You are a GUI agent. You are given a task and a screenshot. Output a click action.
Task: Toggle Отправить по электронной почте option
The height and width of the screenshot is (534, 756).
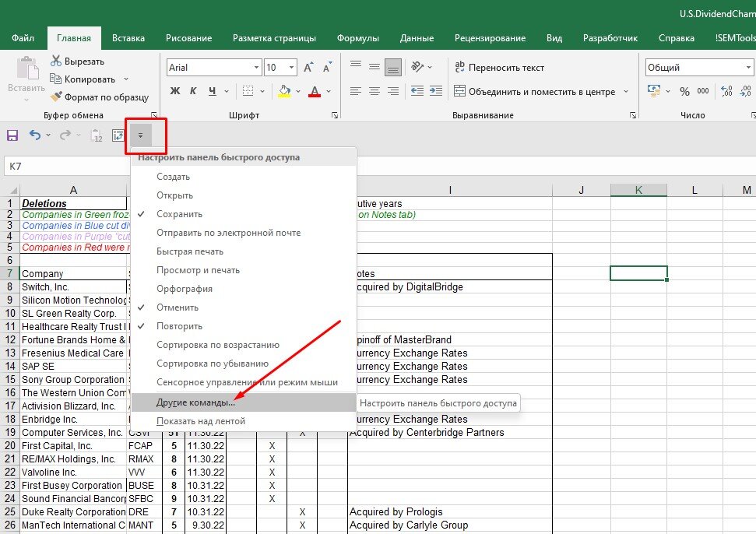point(244,233)
